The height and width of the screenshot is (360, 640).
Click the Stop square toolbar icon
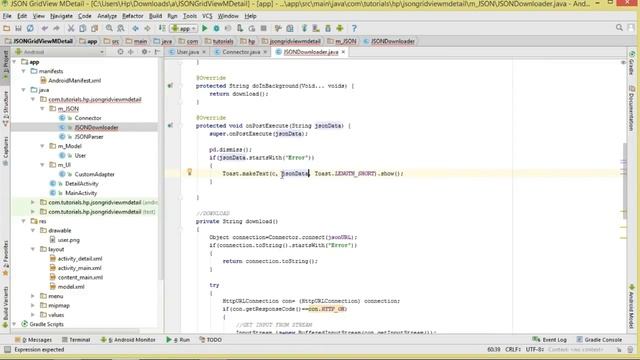pyautogui.click(x=264, y=28)
